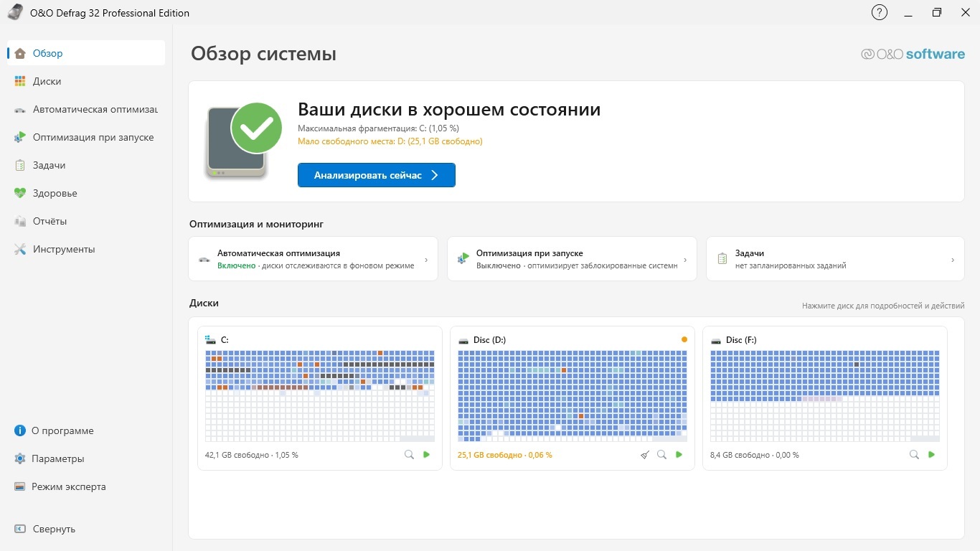Click the play icon in Оптимизация при запуске card
The width and height of the screenshot is (980, 551).
pyautogui.click(x=463, y=259)
